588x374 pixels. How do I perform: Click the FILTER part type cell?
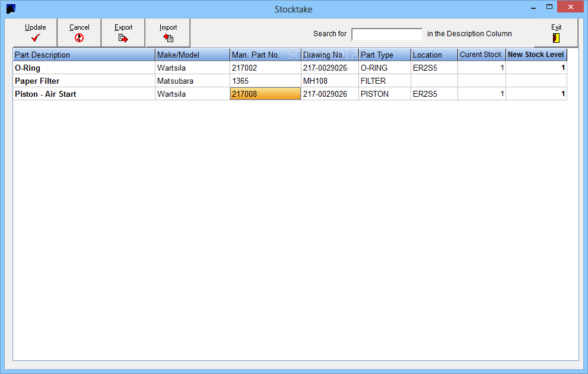tap(384, 81)
